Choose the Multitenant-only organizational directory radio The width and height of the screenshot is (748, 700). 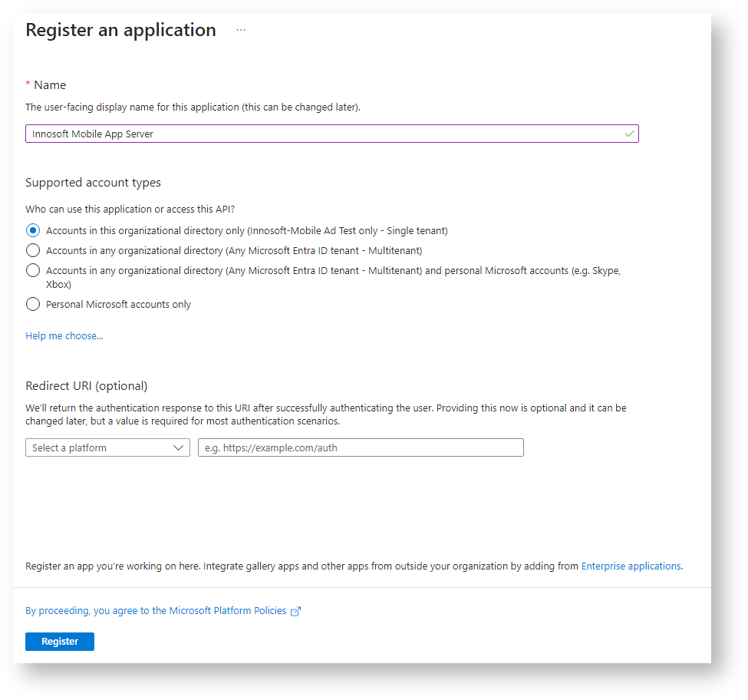pyautogui.click(x=33, y=250)
